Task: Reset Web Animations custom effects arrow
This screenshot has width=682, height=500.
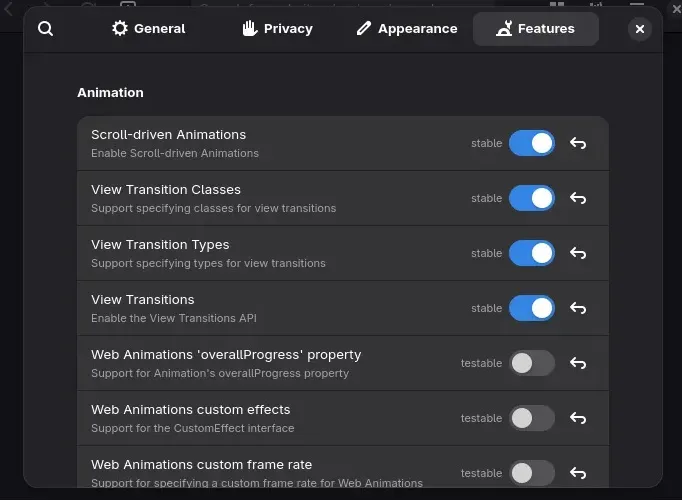Action: coord(578,418)
